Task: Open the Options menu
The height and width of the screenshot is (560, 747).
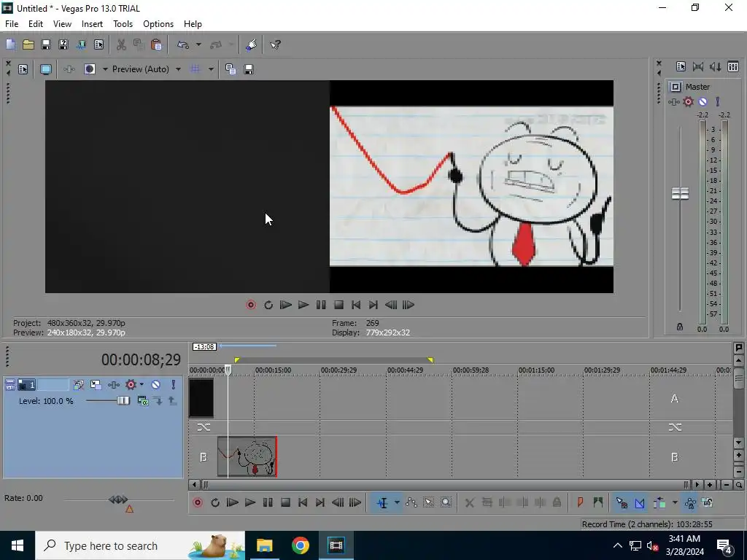Action: pyautogui.click(x=158, y=24)
